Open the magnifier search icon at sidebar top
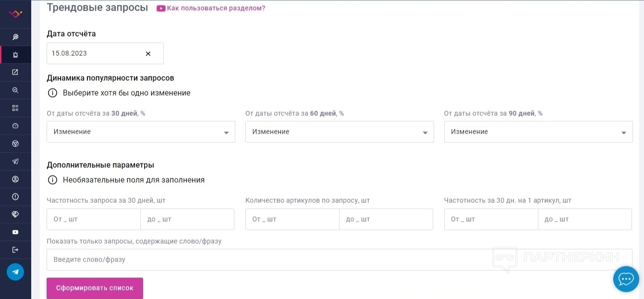 coord(15,37)
